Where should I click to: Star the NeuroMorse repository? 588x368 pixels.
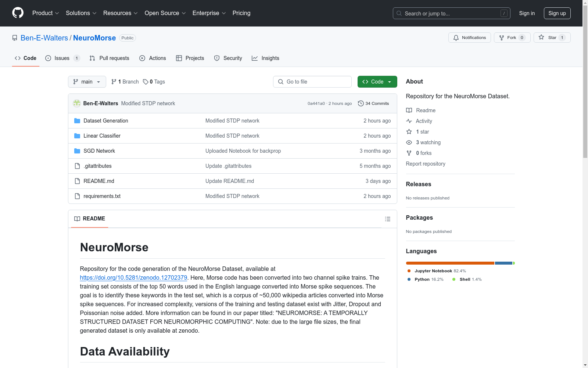[x=552, y=38]
